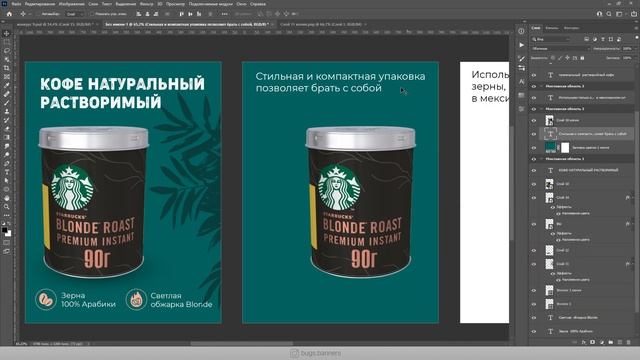
Task: Select the Horizontal Type tool
Action: pyautogui.click(x=7, y=172)
